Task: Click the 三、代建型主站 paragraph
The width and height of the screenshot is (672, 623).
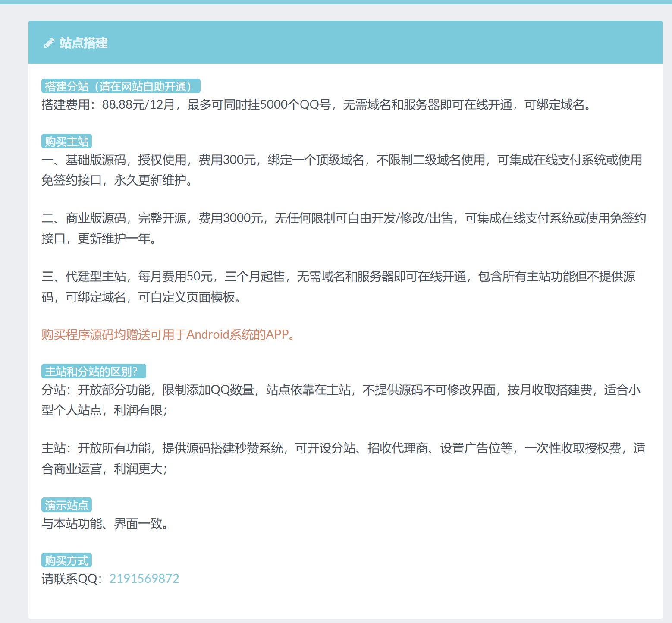Action: tap(339, 286)
